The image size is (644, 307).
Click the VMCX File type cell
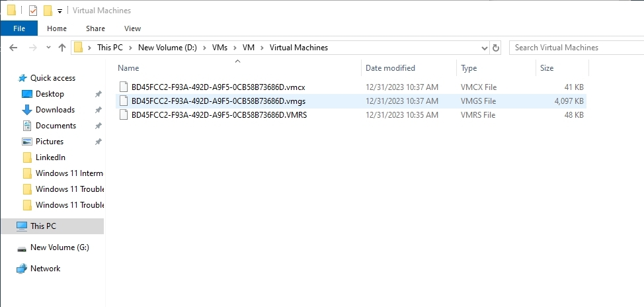click(479, 87)
